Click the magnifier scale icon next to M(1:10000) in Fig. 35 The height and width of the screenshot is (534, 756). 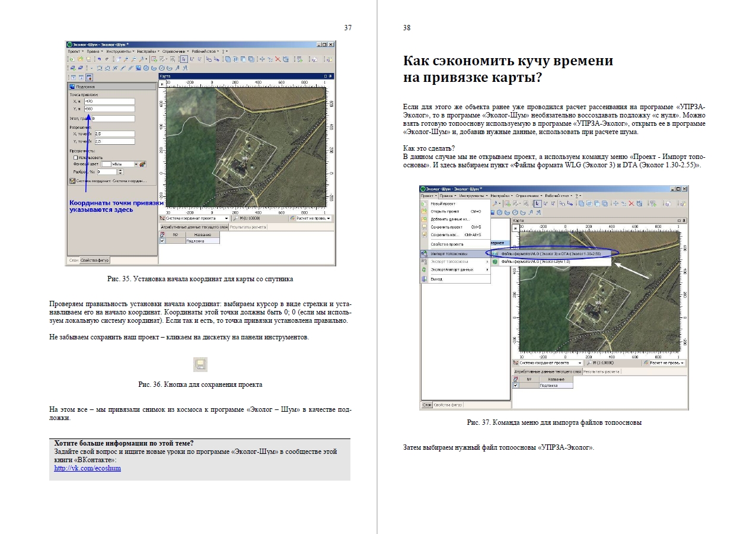[235, 218]
